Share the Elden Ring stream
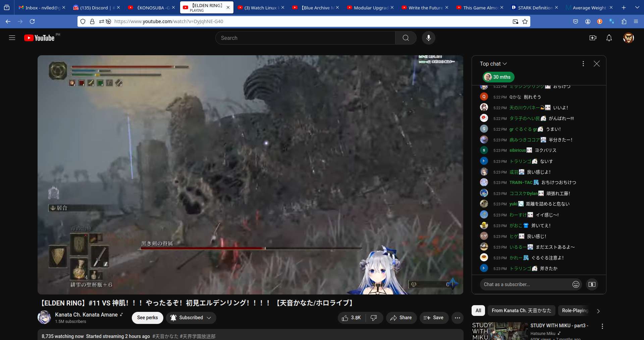Image resolution: width=644 pixels, height=340 pixels. click(401, 318)
